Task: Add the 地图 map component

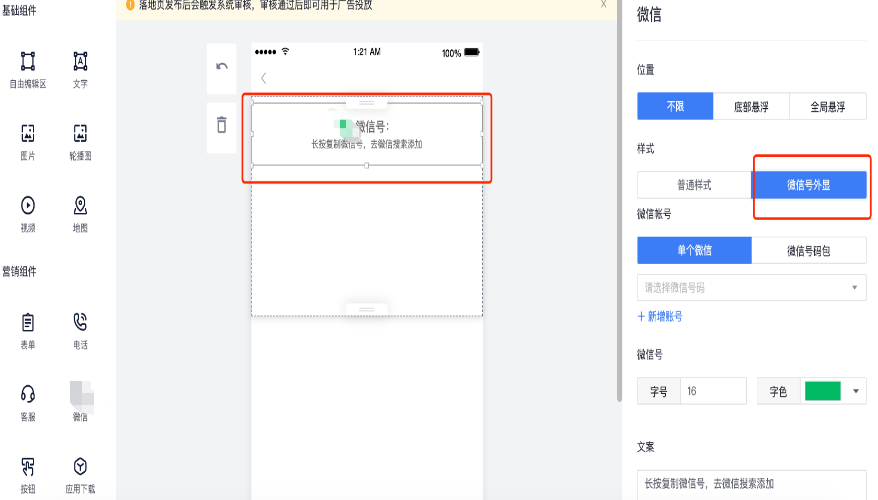Action: point(80,205)
